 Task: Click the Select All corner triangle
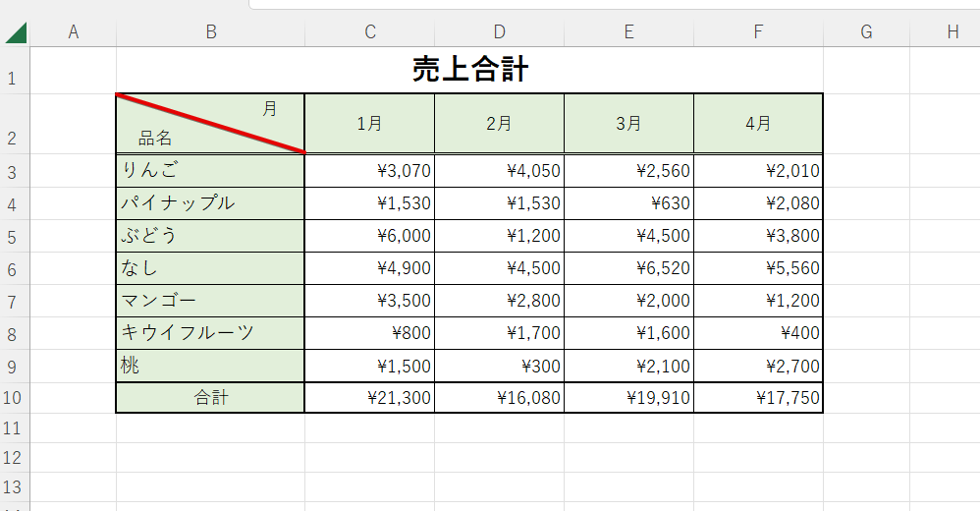(16, 32)
